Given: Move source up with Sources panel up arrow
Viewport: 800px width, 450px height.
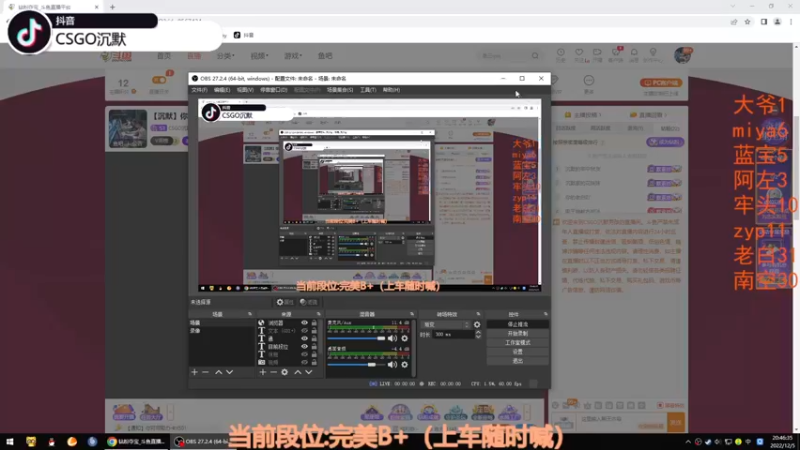Looking at the screenshot, I should coord(297,372).
